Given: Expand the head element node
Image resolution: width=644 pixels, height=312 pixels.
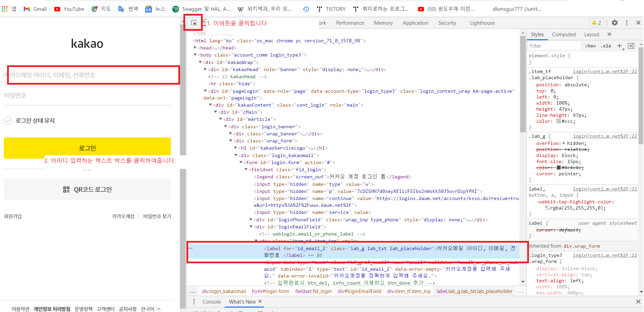Looking at the screenshot, I should (x=195, y=47).
